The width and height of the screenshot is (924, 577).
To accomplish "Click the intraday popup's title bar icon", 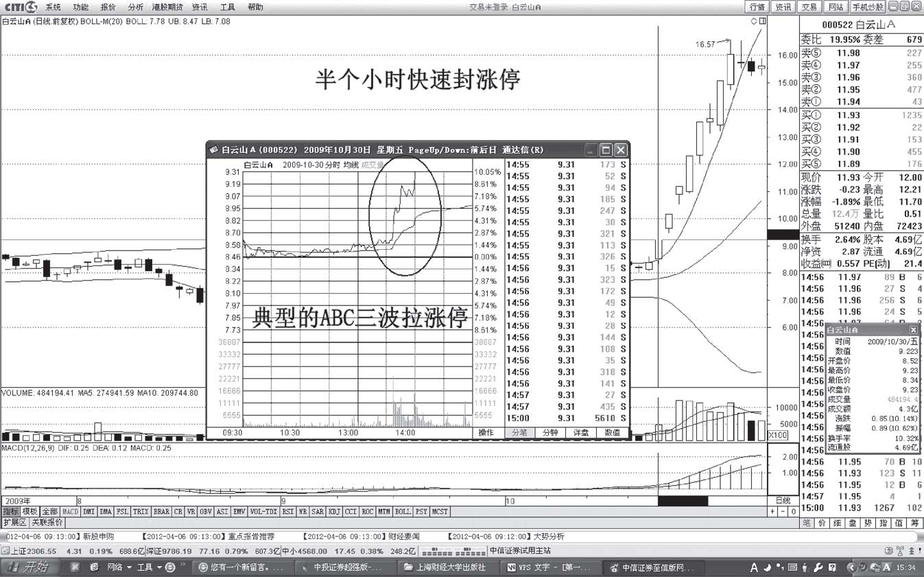I will point(213,149).
